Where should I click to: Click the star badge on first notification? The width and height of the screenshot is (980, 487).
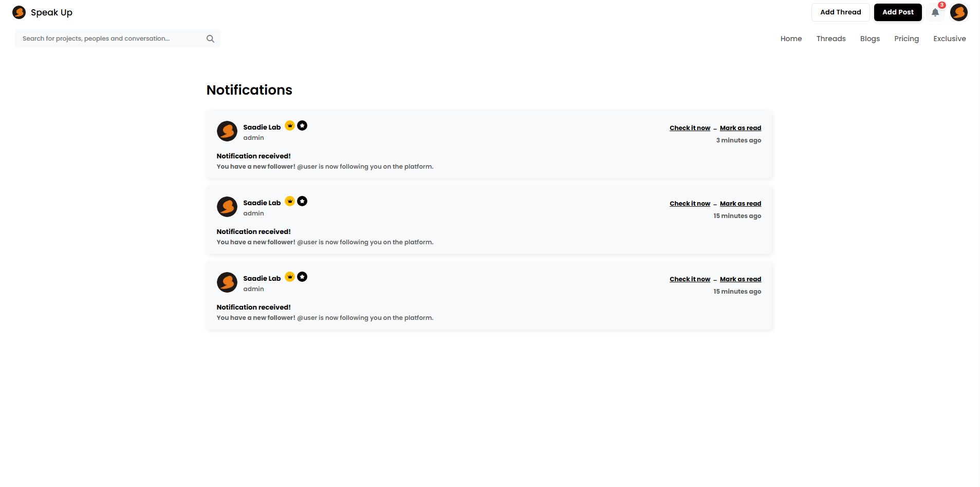[302, 125]
